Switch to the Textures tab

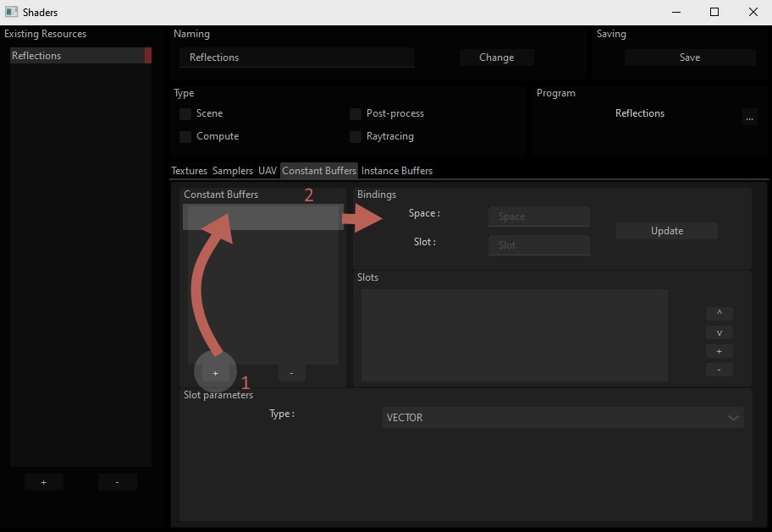click(x=189, y=171)
